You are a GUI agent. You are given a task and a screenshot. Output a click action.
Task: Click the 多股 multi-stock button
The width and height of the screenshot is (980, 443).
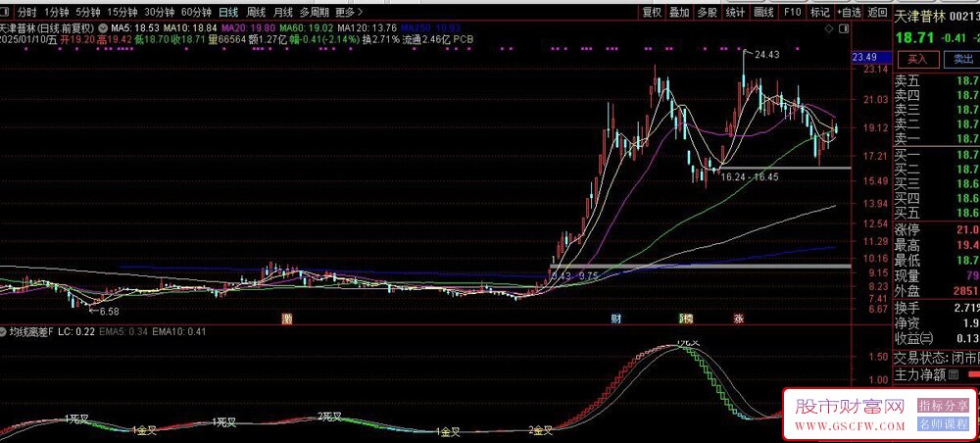click(x=708, y=11)
